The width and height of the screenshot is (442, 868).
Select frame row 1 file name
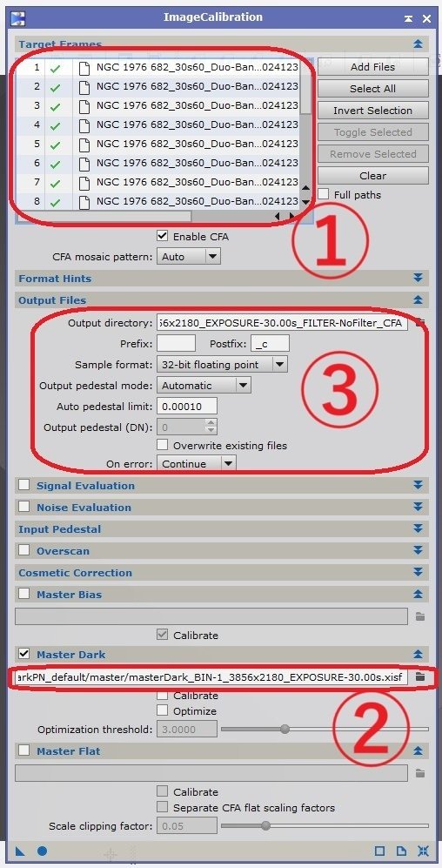pos(197,68)
